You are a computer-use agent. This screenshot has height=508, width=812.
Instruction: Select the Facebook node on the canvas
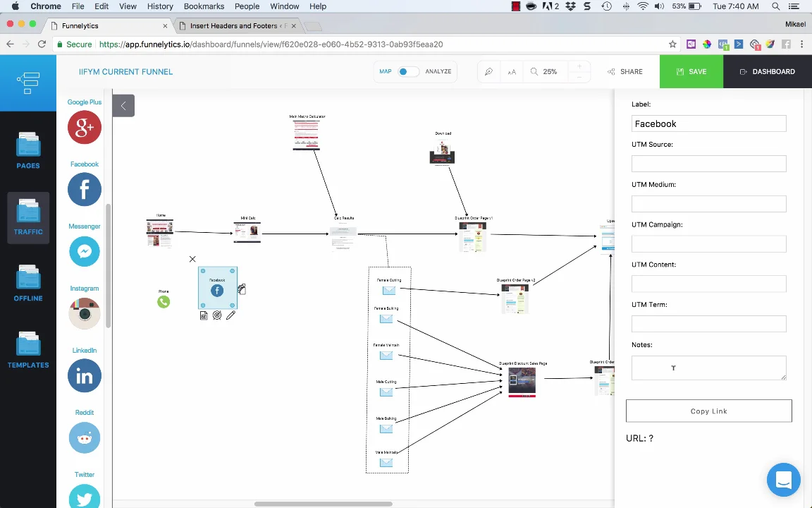[x=218, y=288]
